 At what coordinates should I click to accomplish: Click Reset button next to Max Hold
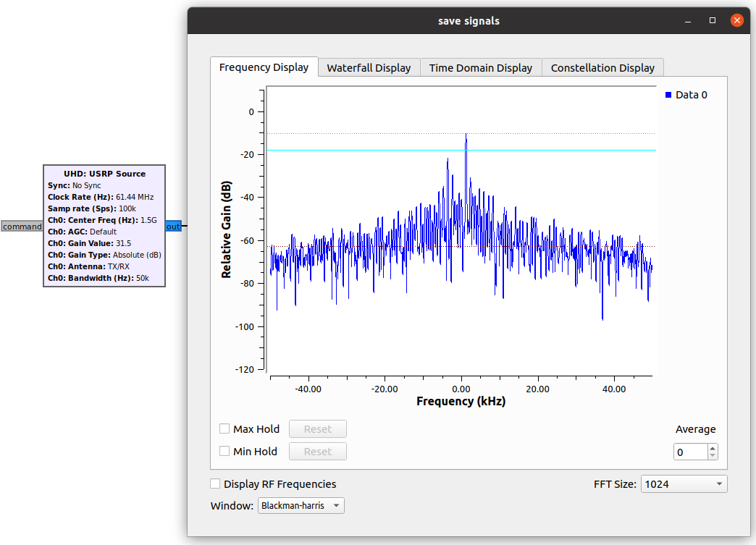click(x=318, y=429)
